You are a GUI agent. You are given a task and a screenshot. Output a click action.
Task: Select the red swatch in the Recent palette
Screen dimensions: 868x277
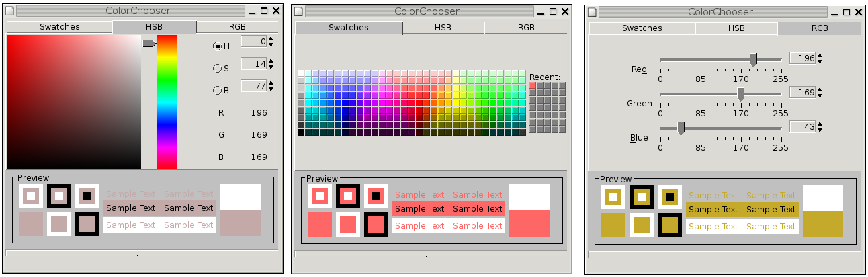(533, 85)
